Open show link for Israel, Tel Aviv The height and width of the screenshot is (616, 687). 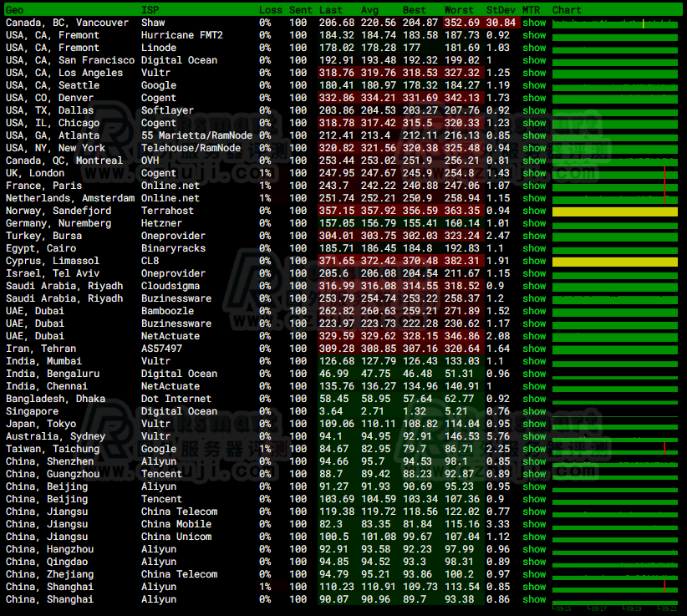534,273
